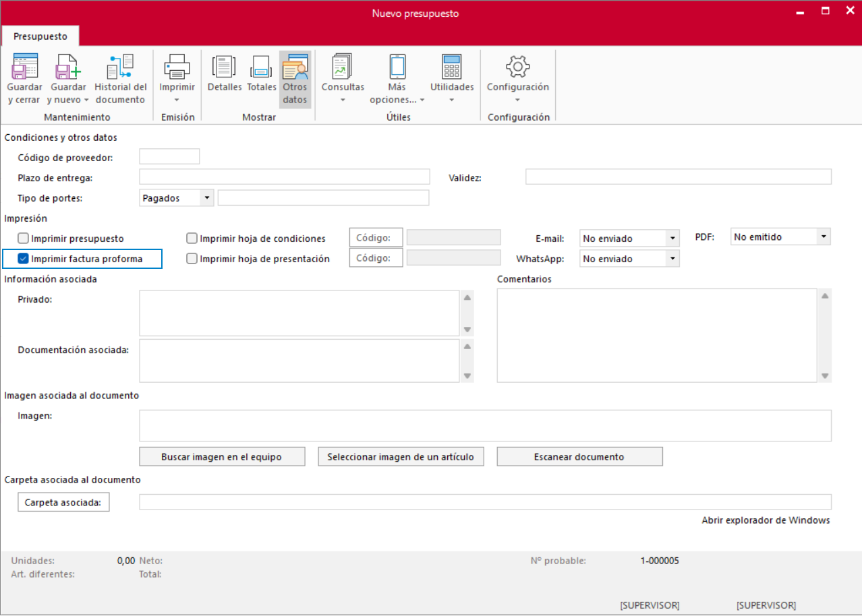The width and height of the screenshot is (862, 616).
Task: Open Más opciones phone icon
Action: click(397, 67)
